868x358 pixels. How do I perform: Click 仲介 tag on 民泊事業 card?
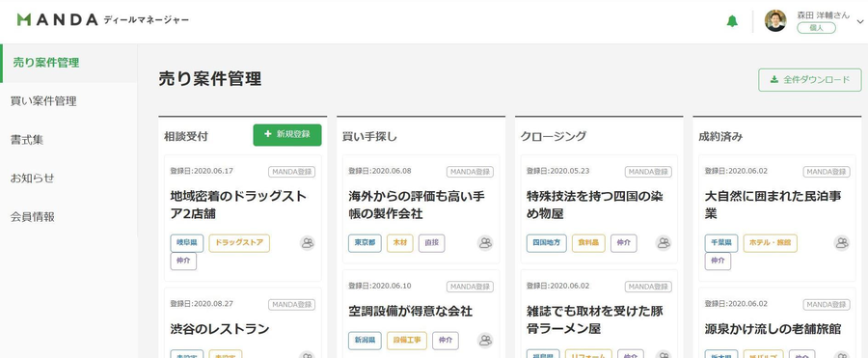(x=718, y=261)
